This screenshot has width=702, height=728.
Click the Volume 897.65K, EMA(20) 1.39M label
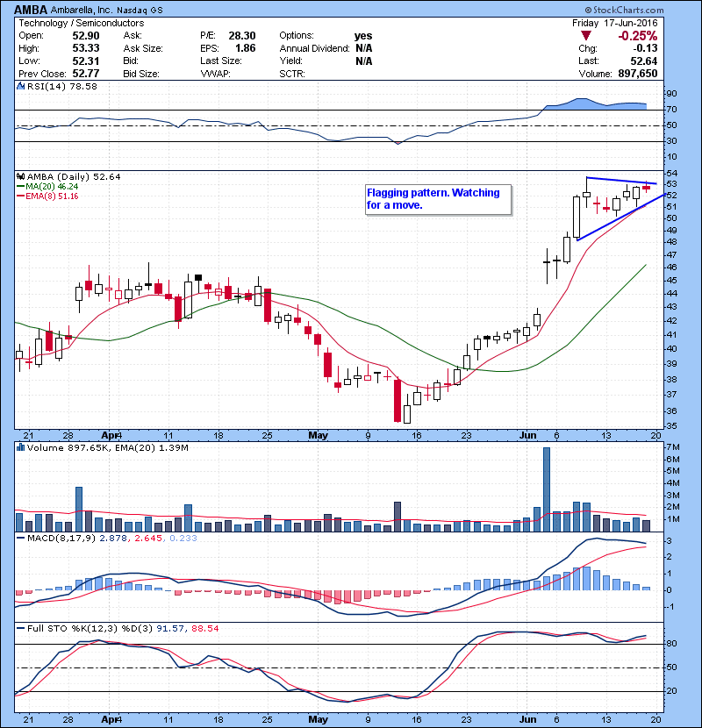click(x=108, y=448)
